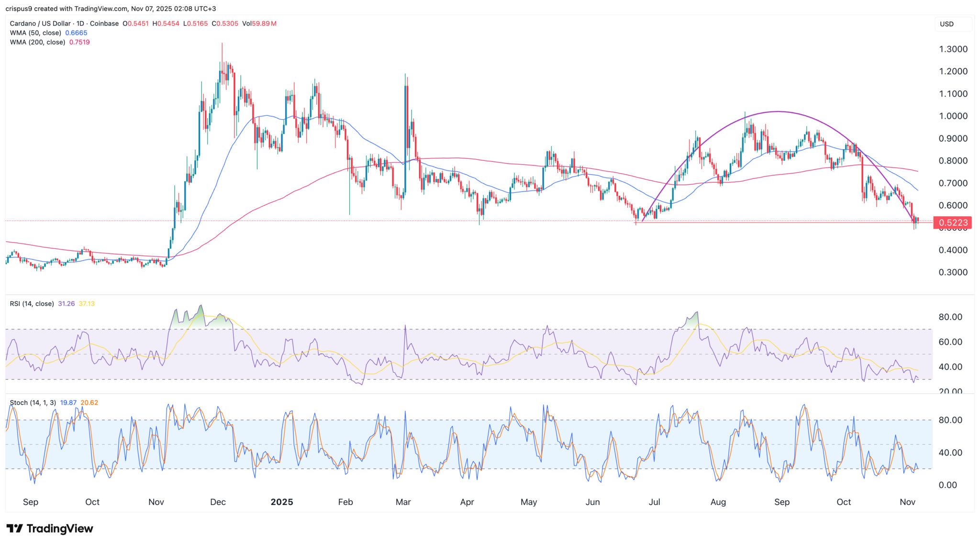980x545 pixels.
Task: Open the Coinbase exchange selector in the legend
Action: [105, 23]
